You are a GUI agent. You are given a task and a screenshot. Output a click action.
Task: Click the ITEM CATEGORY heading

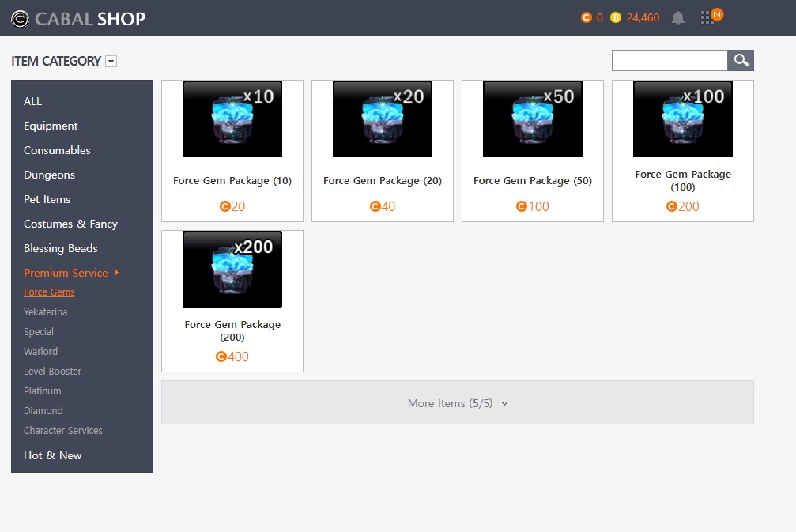pyautogui.click(x=56, y=62)
